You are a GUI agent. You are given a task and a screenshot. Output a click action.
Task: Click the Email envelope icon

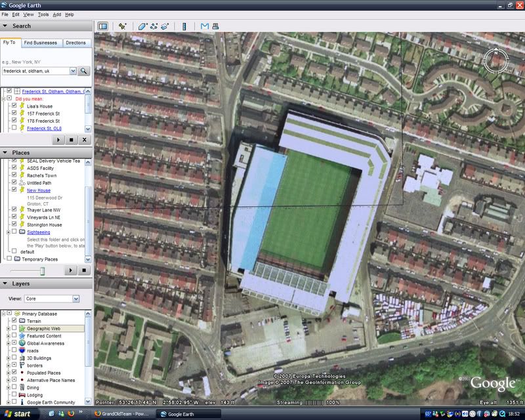[x=204, y=26]
